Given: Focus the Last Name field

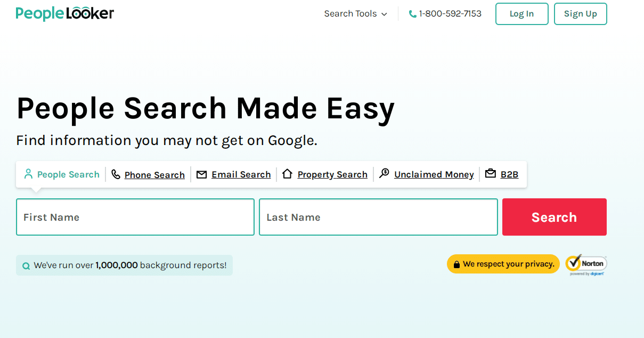Looking at the screenshot, I should tap(378, 217).
